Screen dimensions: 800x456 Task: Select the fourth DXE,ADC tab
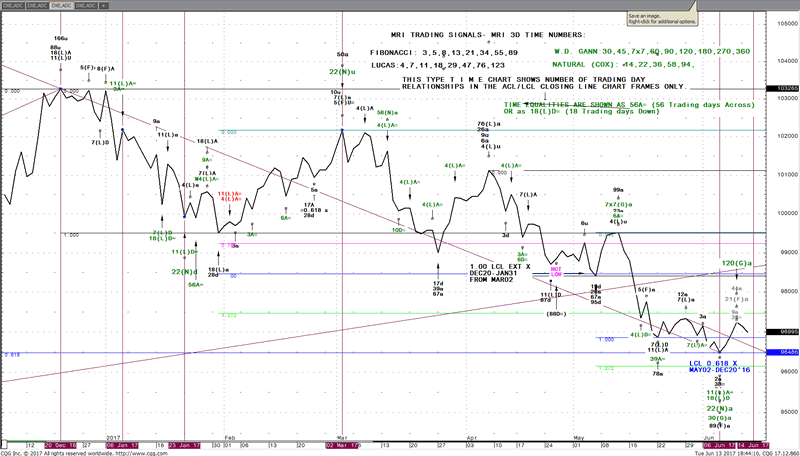(88, 4)
